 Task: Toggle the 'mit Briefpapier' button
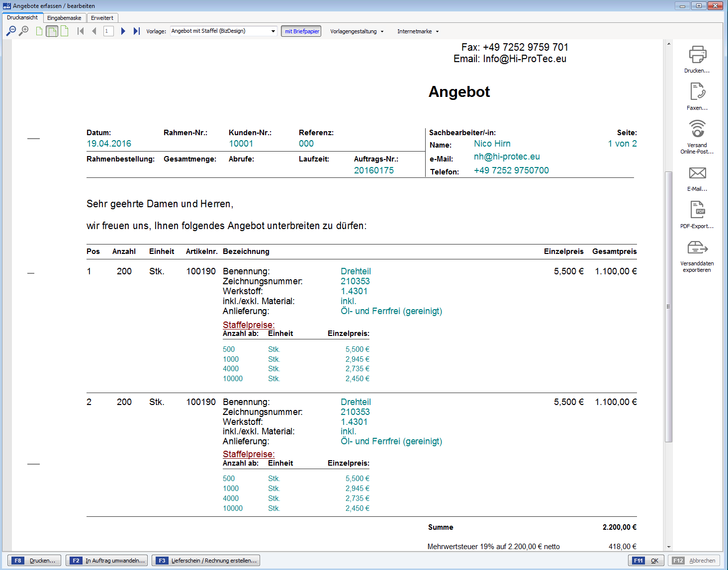(301, 31)
